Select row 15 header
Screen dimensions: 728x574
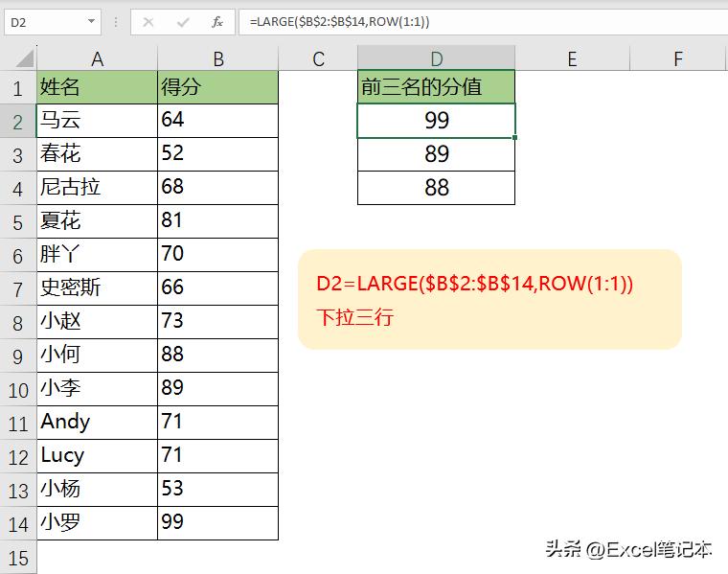point(18,558)
